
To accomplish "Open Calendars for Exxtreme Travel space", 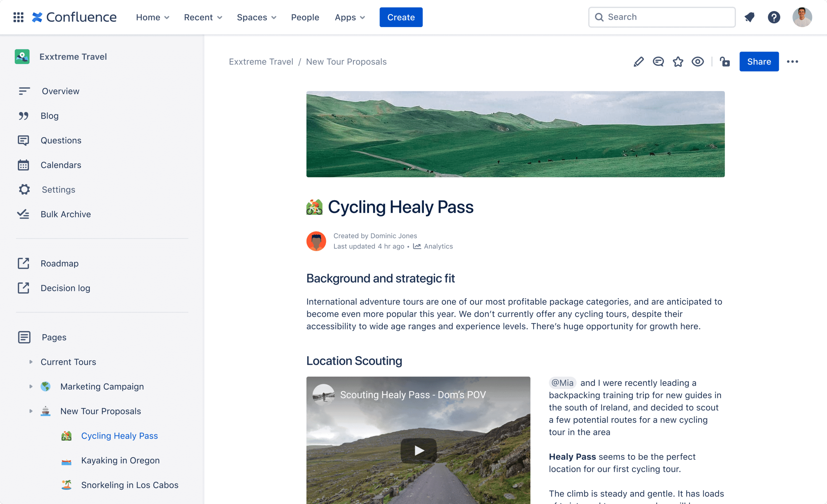I will 61,165.
